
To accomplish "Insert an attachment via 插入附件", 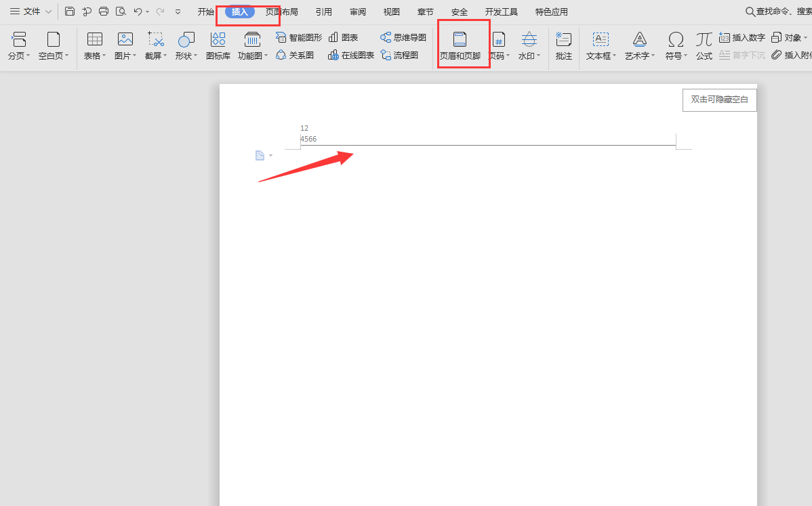I will click(790, 56).
